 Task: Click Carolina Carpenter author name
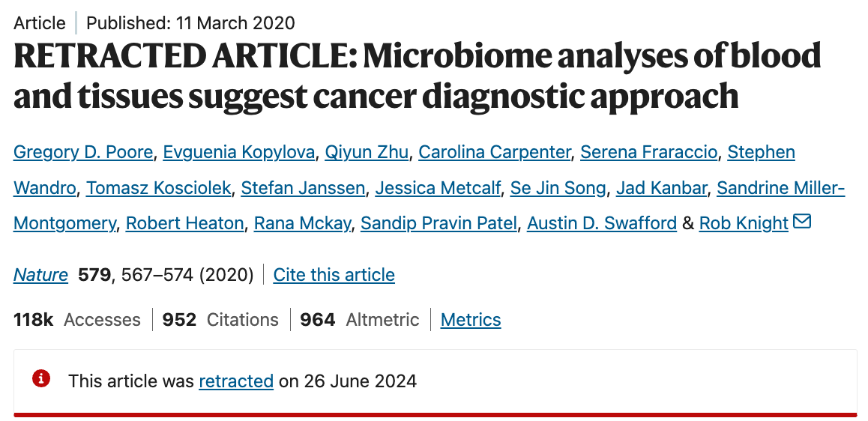pyautogui.click(x=494, y=152)
